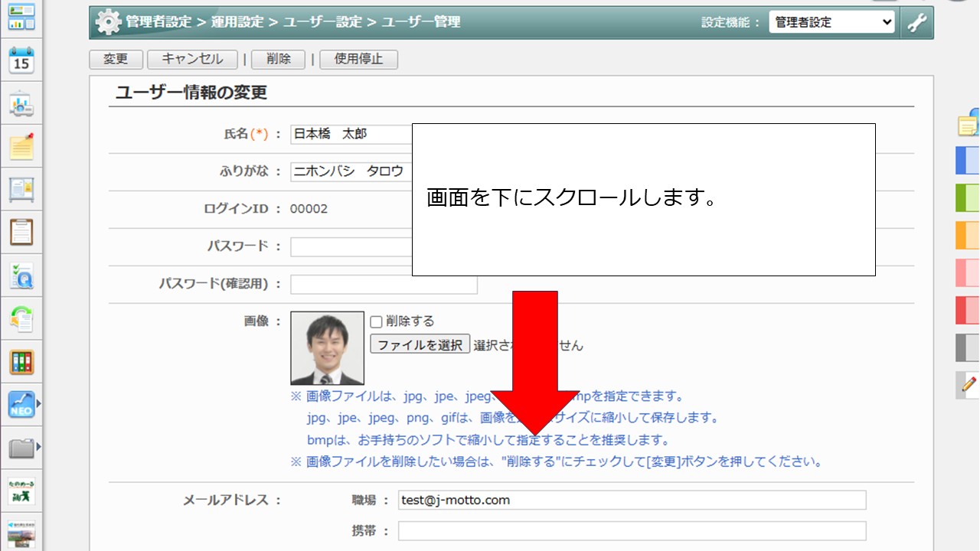The image size is (980, 551).
Task: Open the clipboard icon in left sidebar
Action: 21,231
